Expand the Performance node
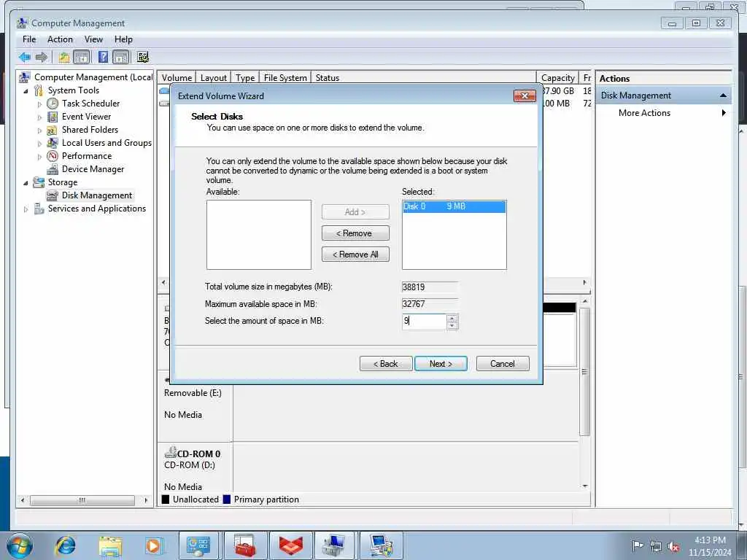This screenshot has height=560, width=747. point(39,157)
